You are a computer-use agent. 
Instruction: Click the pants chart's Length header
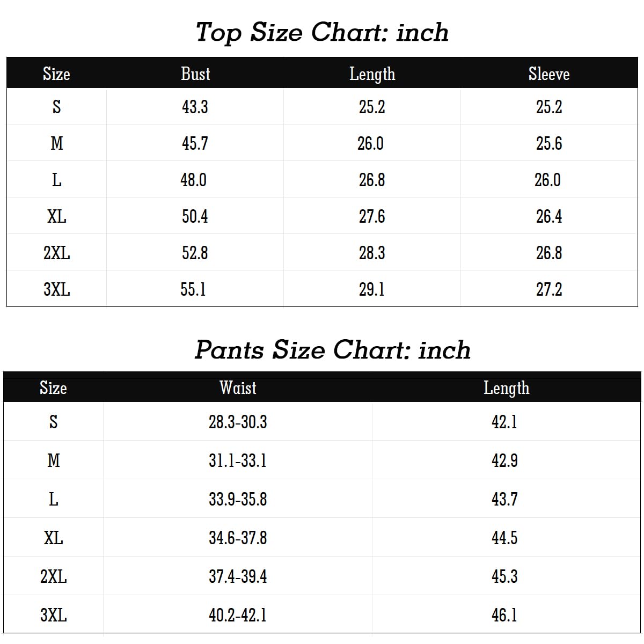coord(506,387)
